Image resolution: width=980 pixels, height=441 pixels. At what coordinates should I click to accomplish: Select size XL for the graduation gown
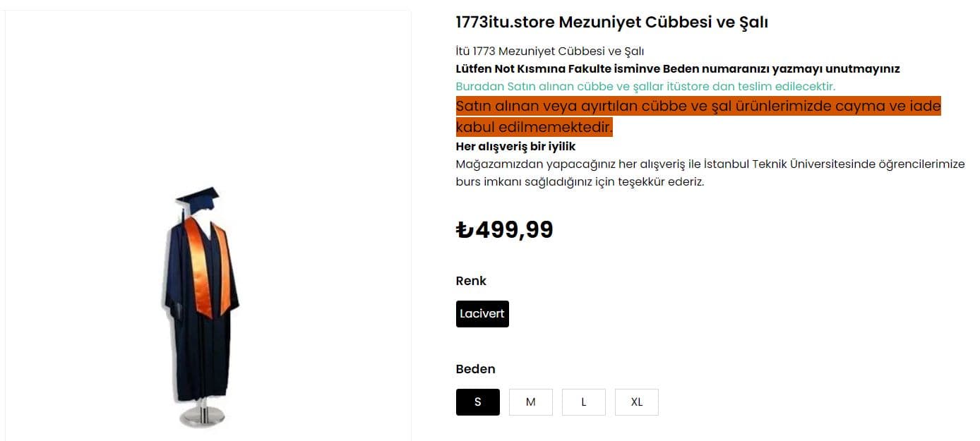(636, 401)
